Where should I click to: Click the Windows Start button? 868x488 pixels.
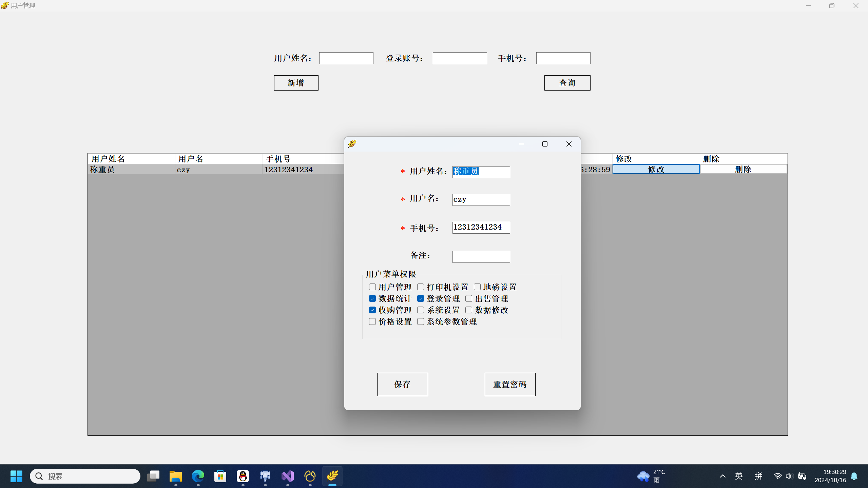(x=16, y=476)
